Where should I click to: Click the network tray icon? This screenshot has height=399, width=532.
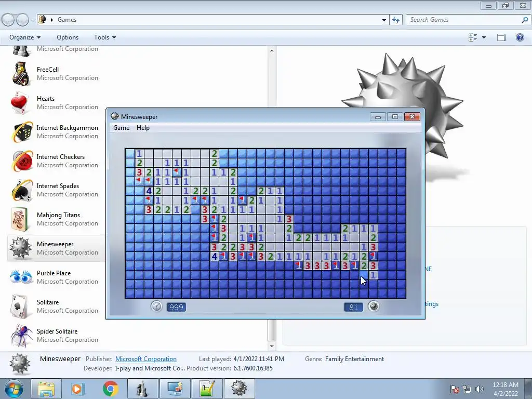tap(467, 389)
